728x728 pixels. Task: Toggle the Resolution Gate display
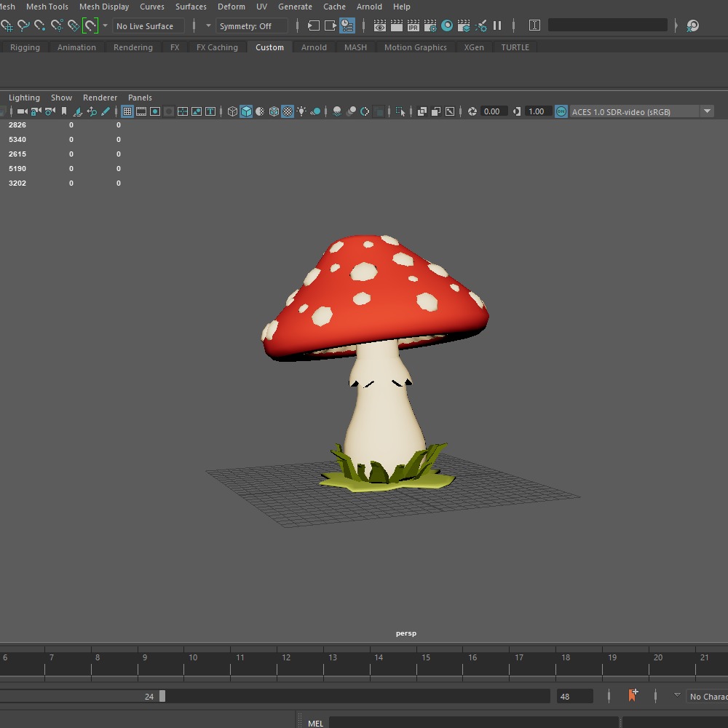pos(155,111)
